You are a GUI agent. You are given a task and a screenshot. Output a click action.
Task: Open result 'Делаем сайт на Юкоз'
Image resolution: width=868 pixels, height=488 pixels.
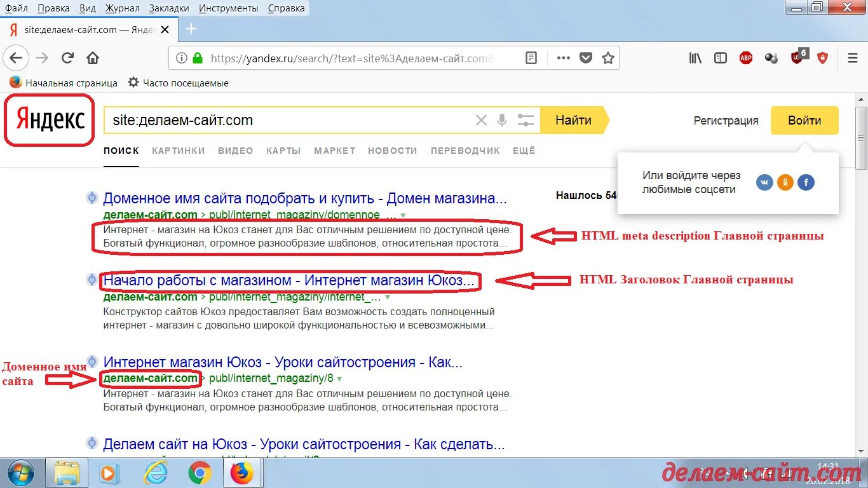pyautogui.click(x=304, y=444)
